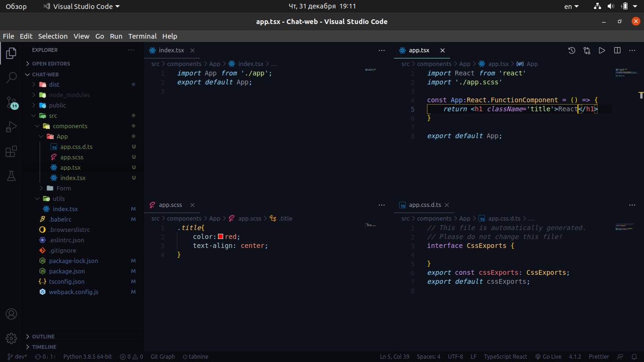Open the notifications bell
Screen dimensions: 644x362
click(x=634, y=357)
